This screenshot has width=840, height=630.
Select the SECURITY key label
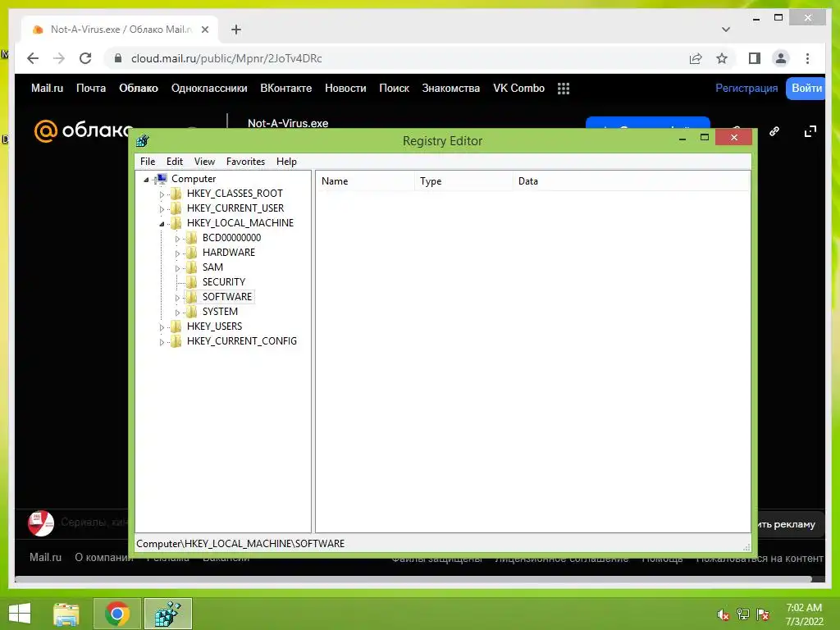(223, 282)
